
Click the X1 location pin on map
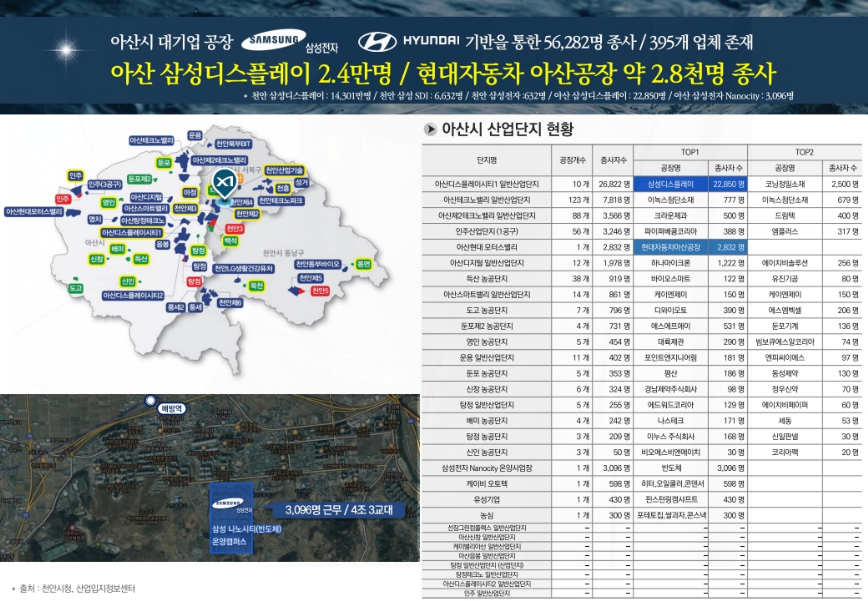point(225,182)
